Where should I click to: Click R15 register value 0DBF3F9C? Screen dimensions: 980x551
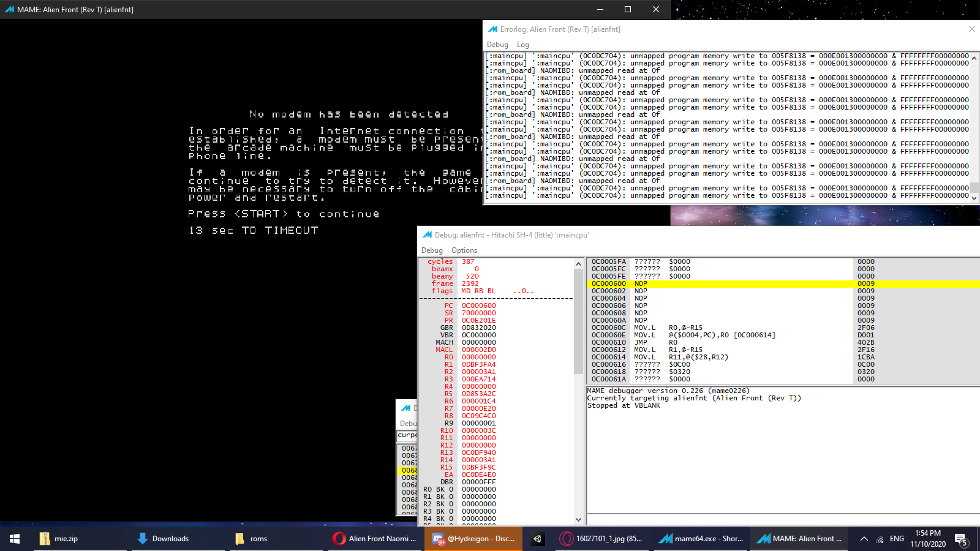point(479,467)
